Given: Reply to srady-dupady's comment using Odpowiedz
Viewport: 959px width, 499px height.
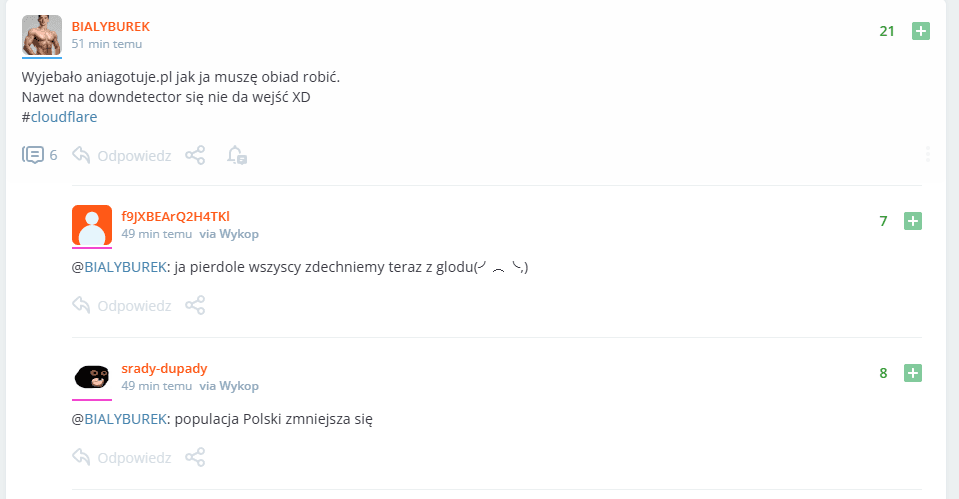Looking at the screenshot, I should coord(122,457).
